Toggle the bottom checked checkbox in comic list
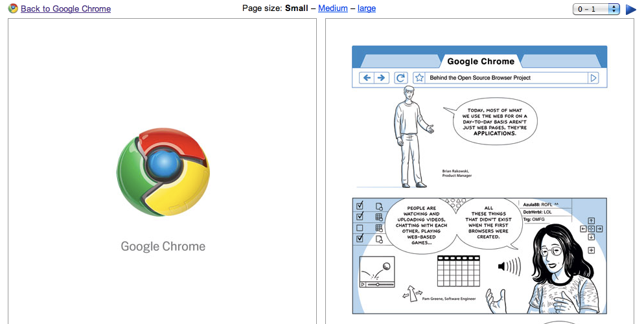Viewport: 644px width, 324px height. (x=360, y=238)
